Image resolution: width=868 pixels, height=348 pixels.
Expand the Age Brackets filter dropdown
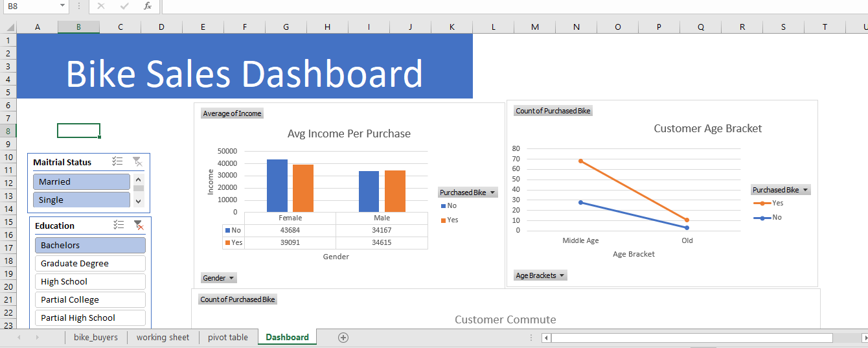point(540,275)
